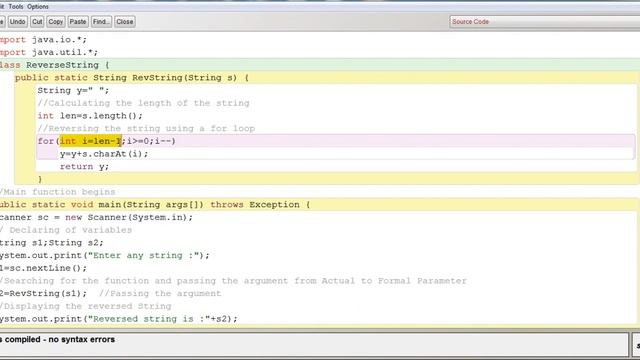Click the 'Calculating the length' comment
The width and height of the screenshot is (640, 360).
pos(143,103)
